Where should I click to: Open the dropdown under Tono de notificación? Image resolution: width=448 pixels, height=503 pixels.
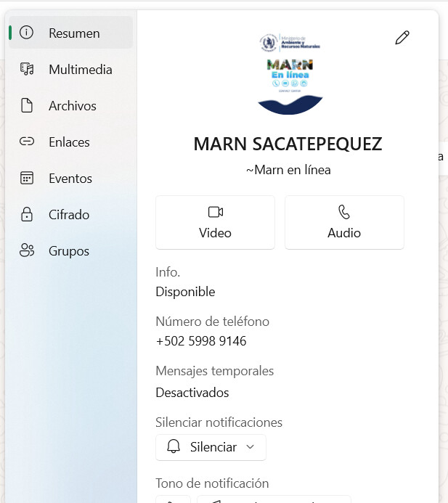(x=273, y=499)
